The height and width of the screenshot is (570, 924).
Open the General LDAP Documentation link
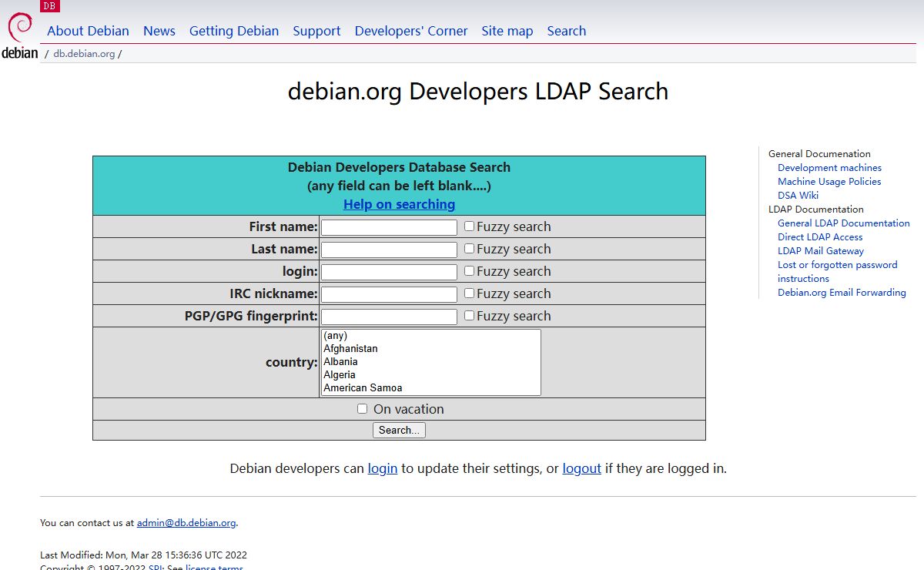pyautogui.click(x=844, y=223)
